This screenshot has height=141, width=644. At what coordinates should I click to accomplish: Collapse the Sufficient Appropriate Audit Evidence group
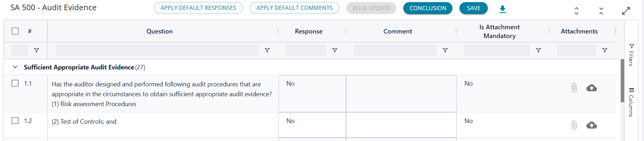coord(15,67)
